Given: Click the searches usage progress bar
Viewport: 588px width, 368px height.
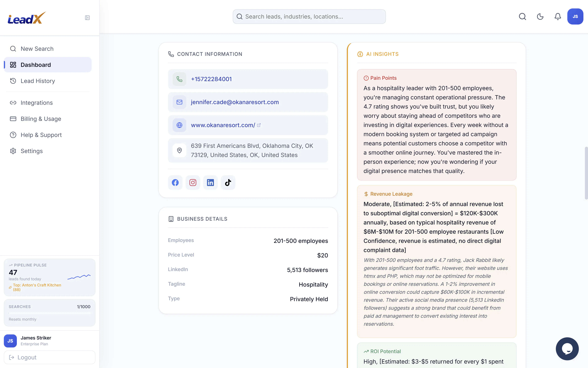Looking at the screenshot, I should 50,313.
